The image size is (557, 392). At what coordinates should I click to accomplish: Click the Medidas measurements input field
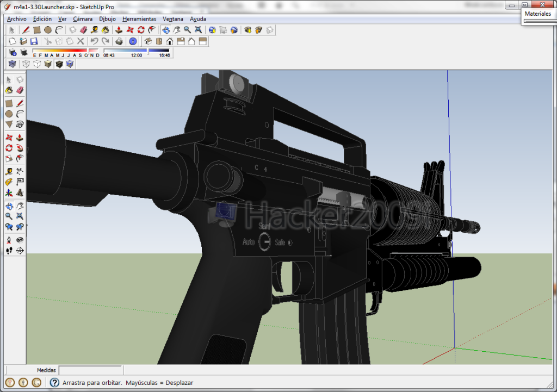pyautogui.click(x=90, y=370)
